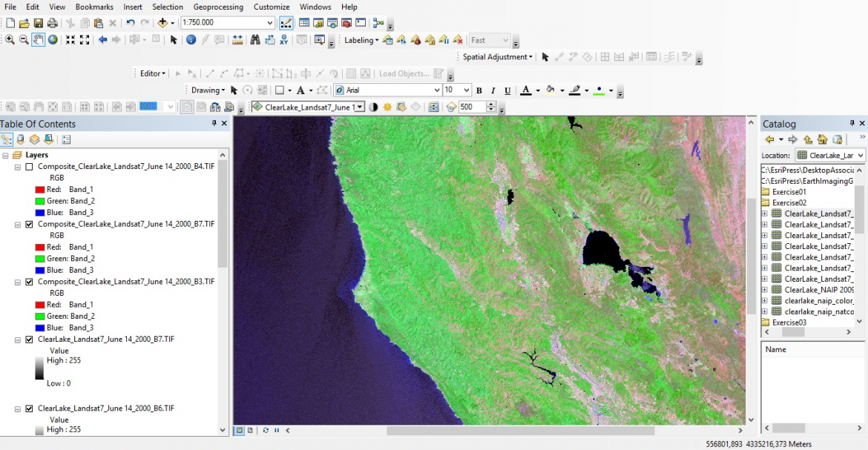Click Blue Band_3 swatch under Composite B3.TIF
This screenshot has width=868, height=450.
[40, 328]
